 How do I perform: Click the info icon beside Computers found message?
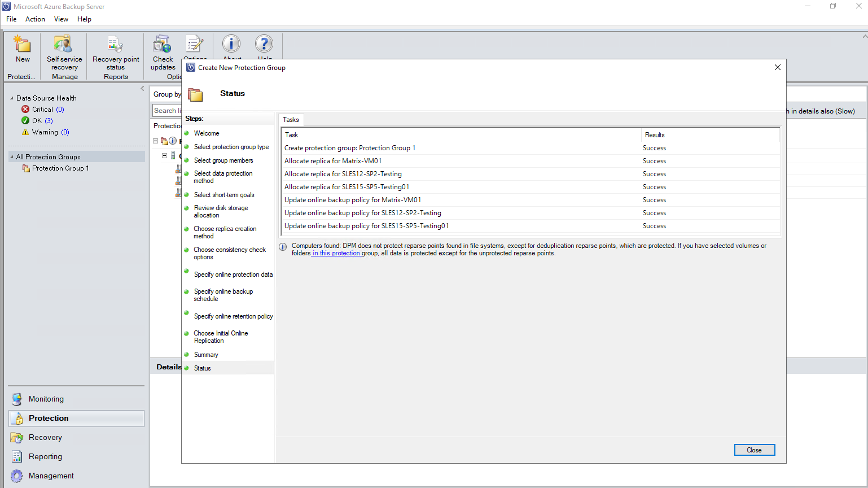click(x=283, y=247)
